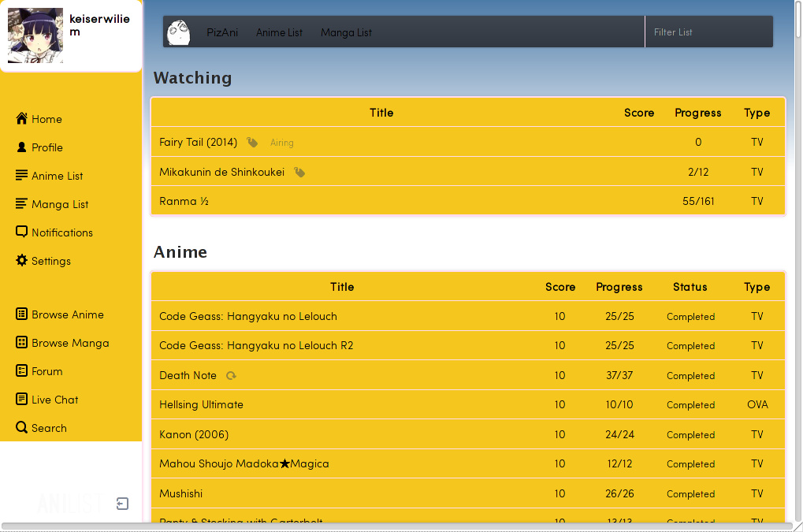Open the PizAni item in the top bar
803x532 pixels.
click(222, 32)
